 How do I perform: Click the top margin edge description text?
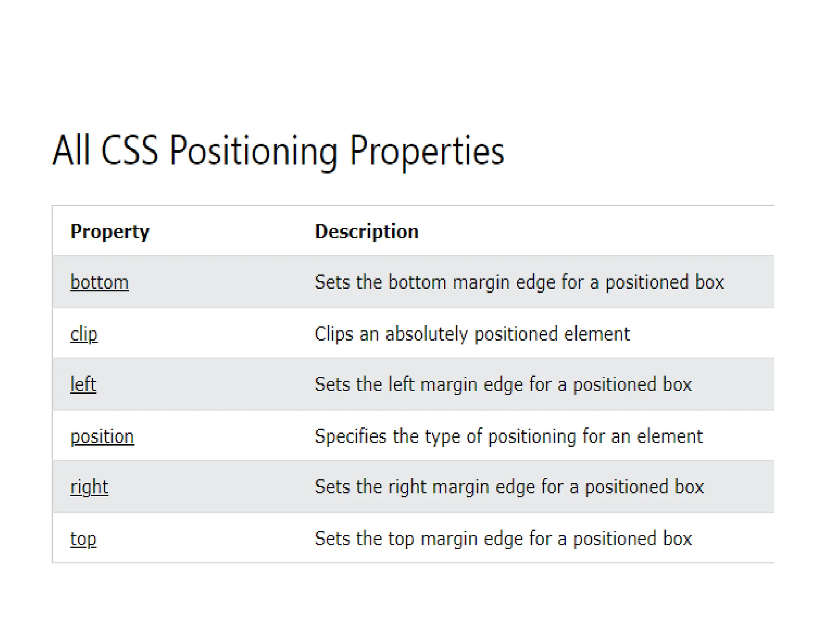[503, 539]
